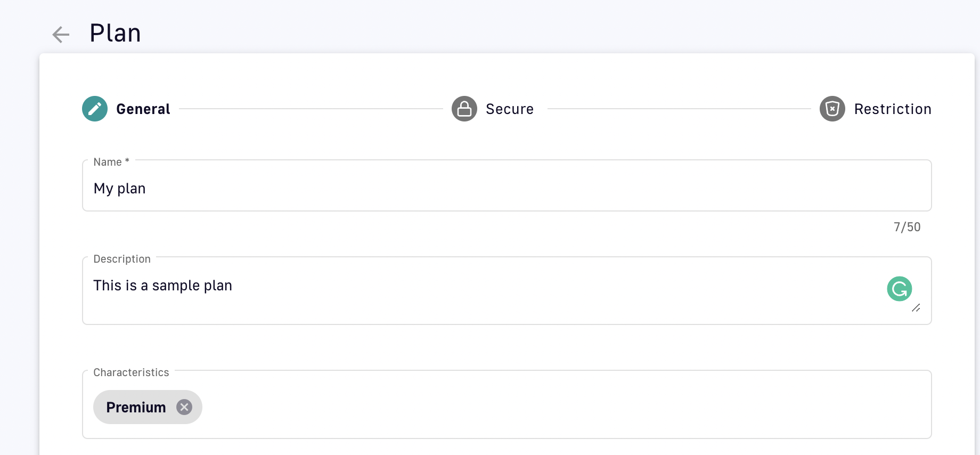This screenshot has width=980, height=455.
Task: Switch to the Restriction step label
Action: tap(893, 109)
